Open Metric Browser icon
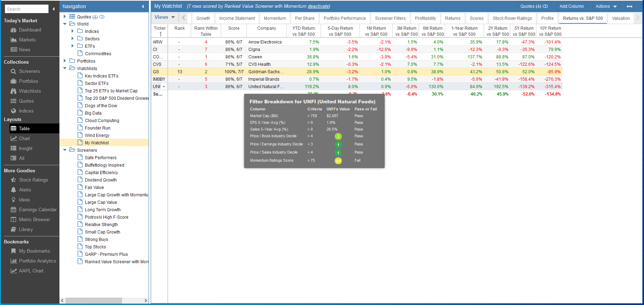Image resolution: width=644 pixels, height=305 pixels. (x=14, y=220)
